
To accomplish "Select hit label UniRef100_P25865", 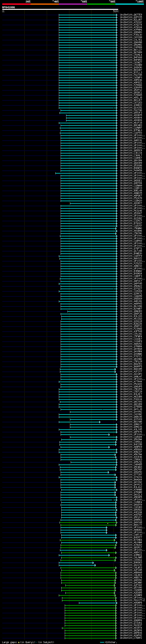I will (131, 95).
